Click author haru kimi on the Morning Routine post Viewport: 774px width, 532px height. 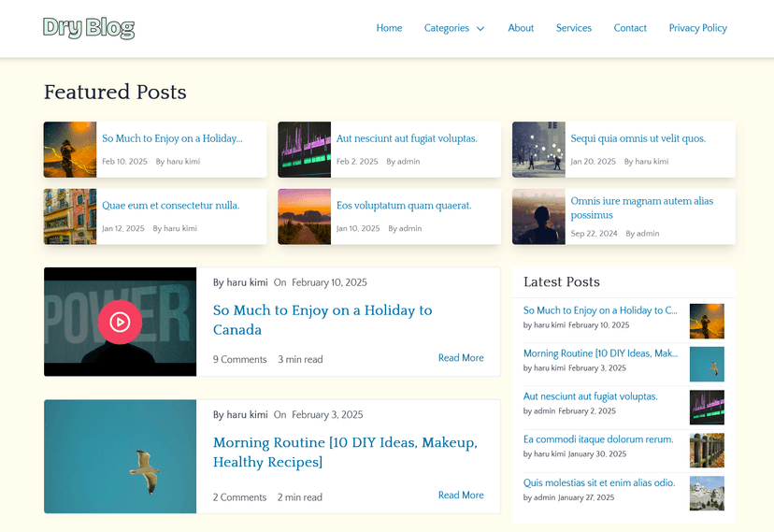point(247,414)
